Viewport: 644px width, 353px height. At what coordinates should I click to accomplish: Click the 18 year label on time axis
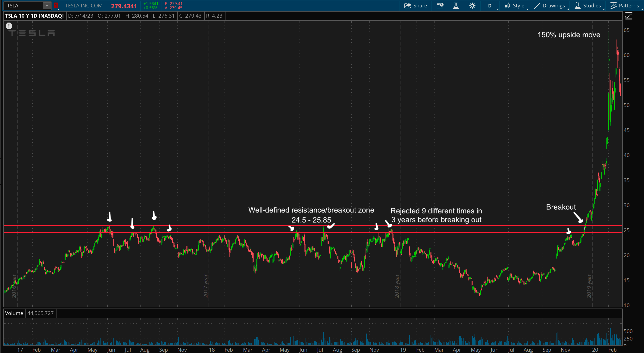(212, 350)
